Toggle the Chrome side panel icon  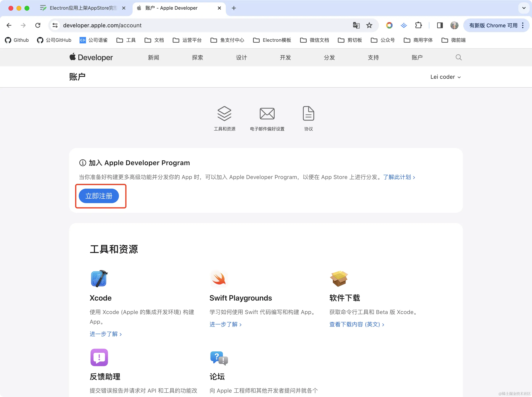coord(440,25)
